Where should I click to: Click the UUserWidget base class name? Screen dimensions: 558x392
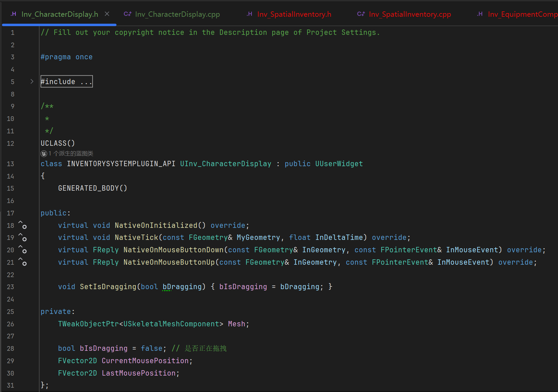pyautogui.click(x=339, y=164)
